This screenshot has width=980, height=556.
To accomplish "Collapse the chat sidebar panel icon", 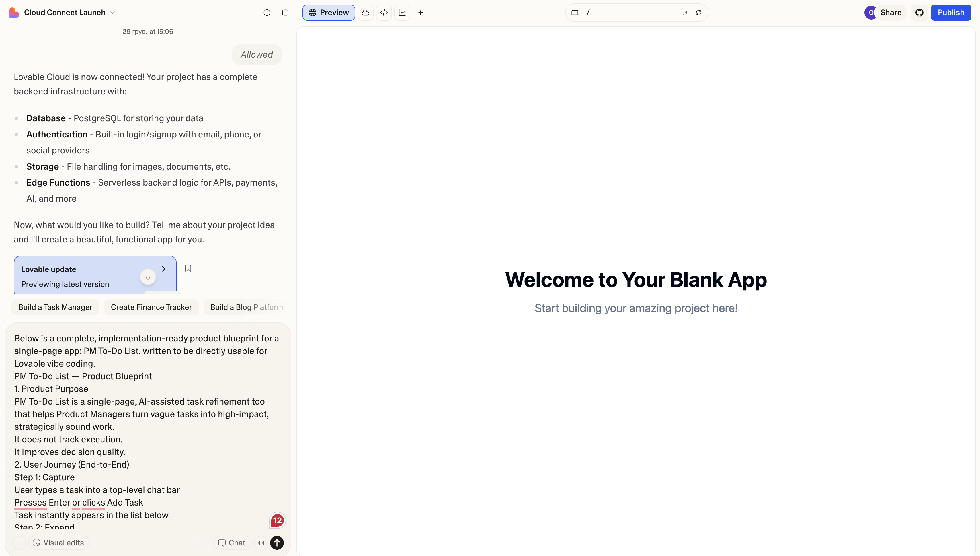I will pos(285,13).
